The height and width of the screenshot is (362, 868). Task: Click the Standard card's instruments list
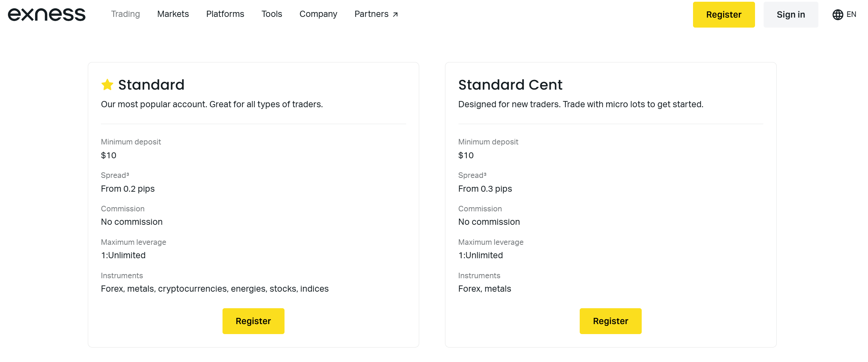pos(215,289)
